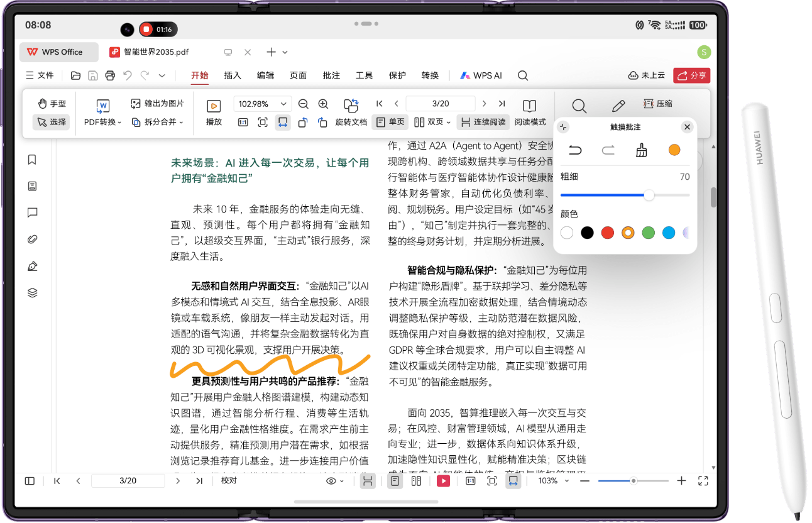812x523 pixels.
Task: Open the attachments paperclip panel
Action: point(33,239)
